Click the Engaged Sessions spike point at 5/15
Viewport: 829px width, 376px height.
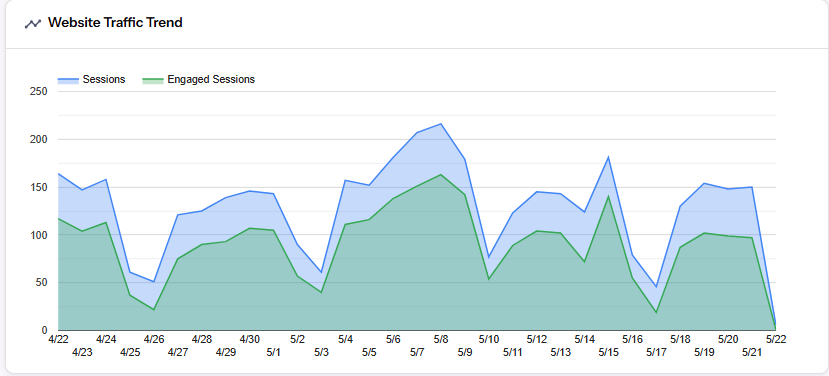(x=609, y=196)
